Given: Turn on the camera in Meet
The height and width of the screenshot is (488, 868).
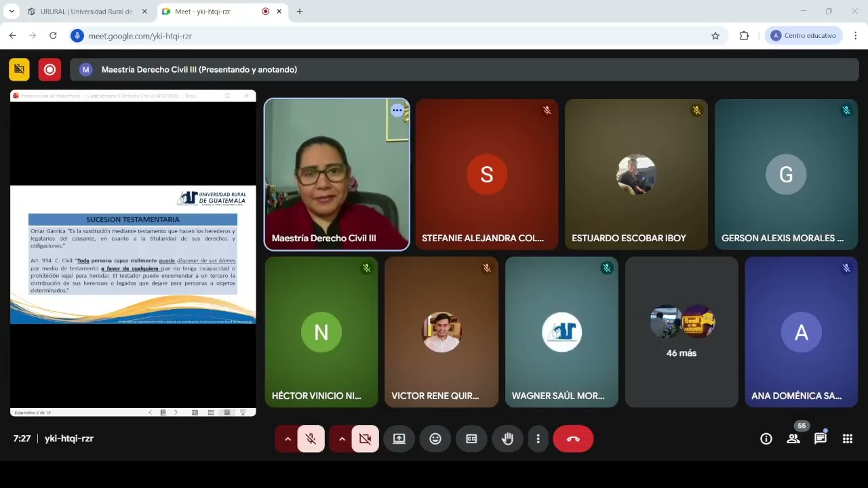Looking at the screenshot, I should point(366,439).
